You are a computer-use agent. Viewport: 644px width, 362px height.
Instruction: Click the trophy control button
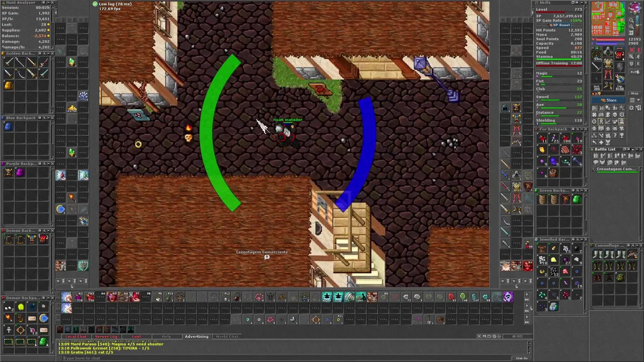pos(622,135)
